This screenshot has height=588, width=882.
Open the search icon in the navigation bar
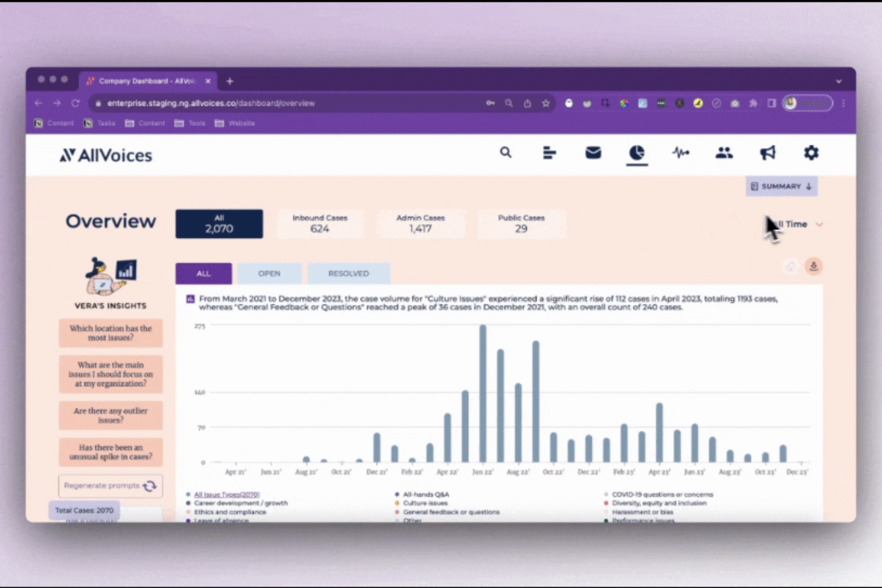pyautogui.click(x=505, y=153)
